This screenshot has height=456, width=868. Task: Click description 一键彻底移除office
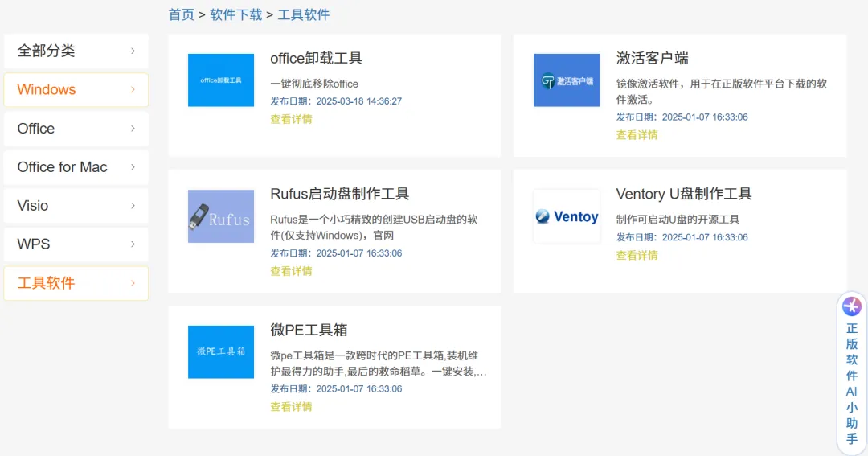(x=314, y=84)
